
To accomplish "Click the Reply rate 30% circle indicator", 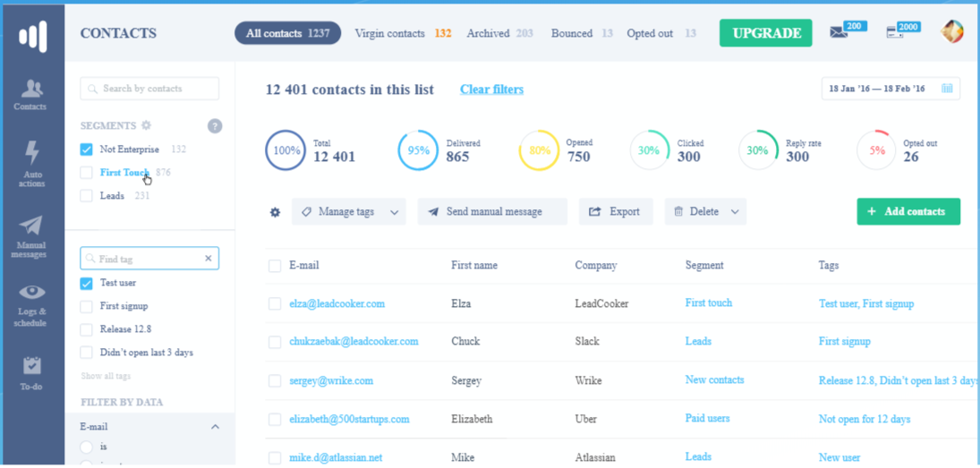I will pos(759,150).
